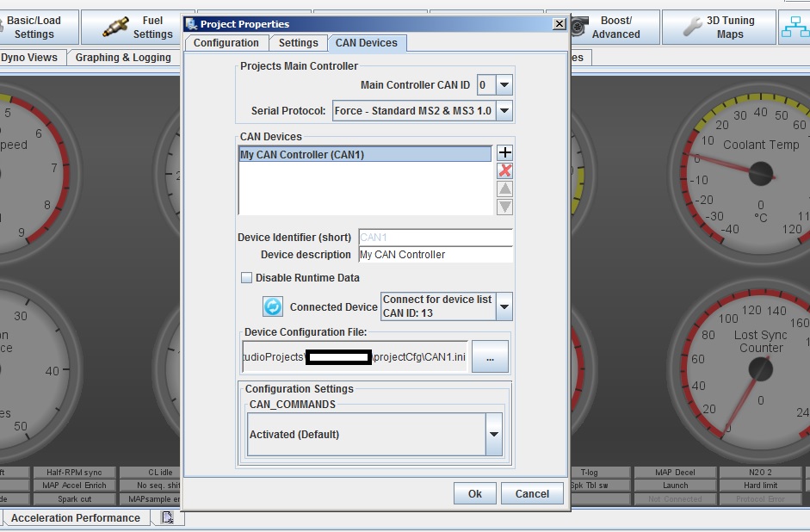810x532 pixels.
Task: Click the add CAN device plus icon
Action: pyautogui.click(x=505, y=153)
